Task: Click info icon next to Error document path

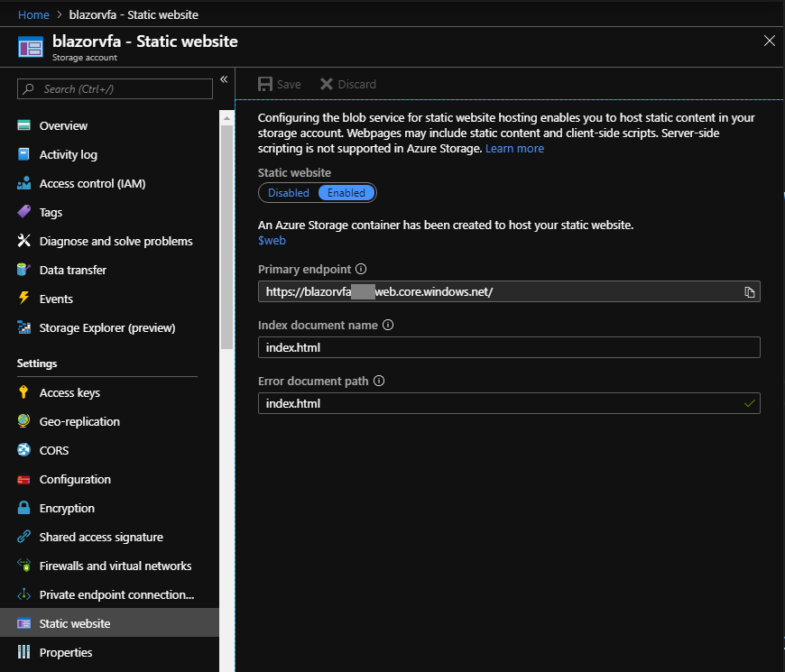Action: click(x=379, y=381)
